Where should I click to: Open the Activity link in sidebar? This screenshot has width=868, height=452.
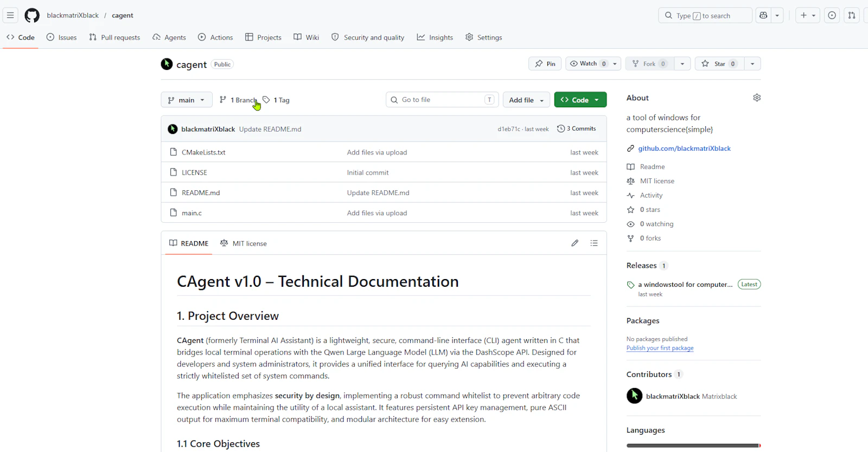(x=645, y=196)
